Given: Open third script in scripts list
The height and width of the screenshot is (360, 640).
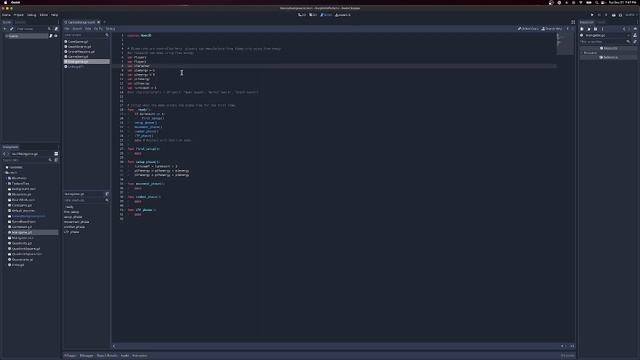Looking at the screenshot, I should pos(81,52).
